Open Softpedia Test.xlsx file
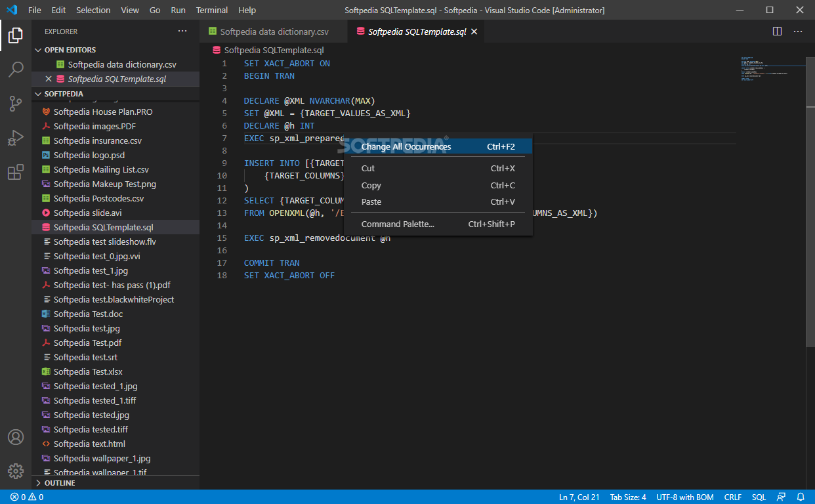The image size is (815, 504). [x=115, y=371]
